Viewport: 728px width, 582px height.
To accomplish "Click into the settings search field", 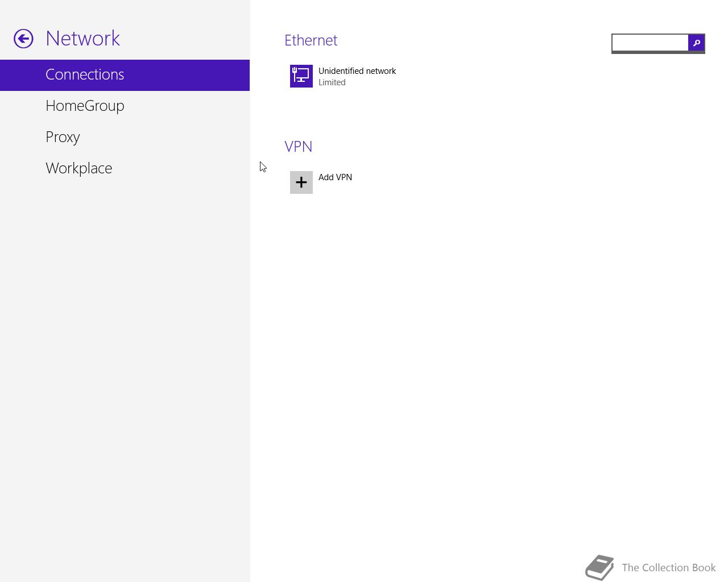I will click(x=650, y=43).
